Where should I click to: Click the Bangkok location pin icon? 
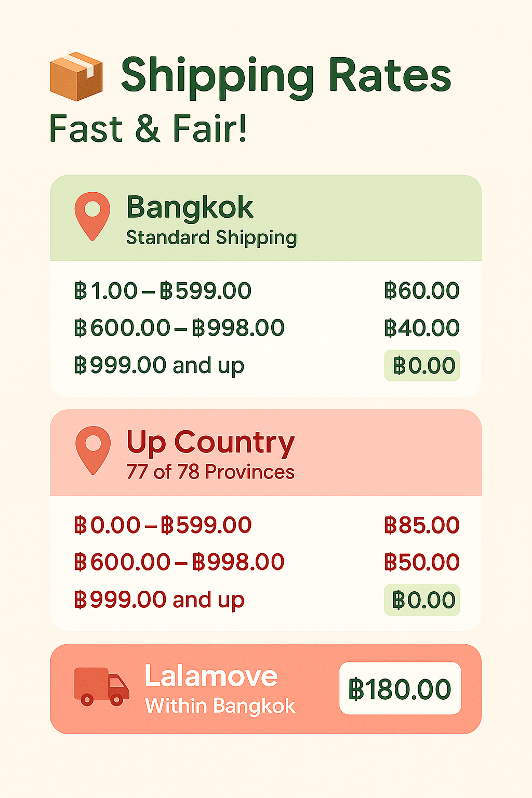click(92, 216)
